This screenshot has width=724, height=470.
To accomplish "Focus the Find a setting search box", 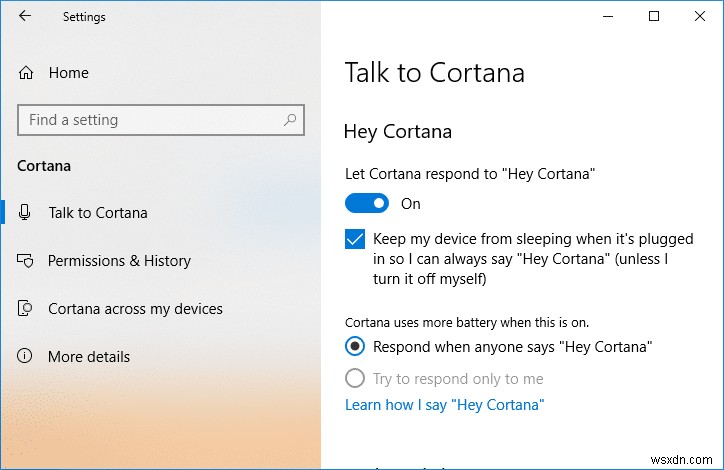I will [161, 120].
